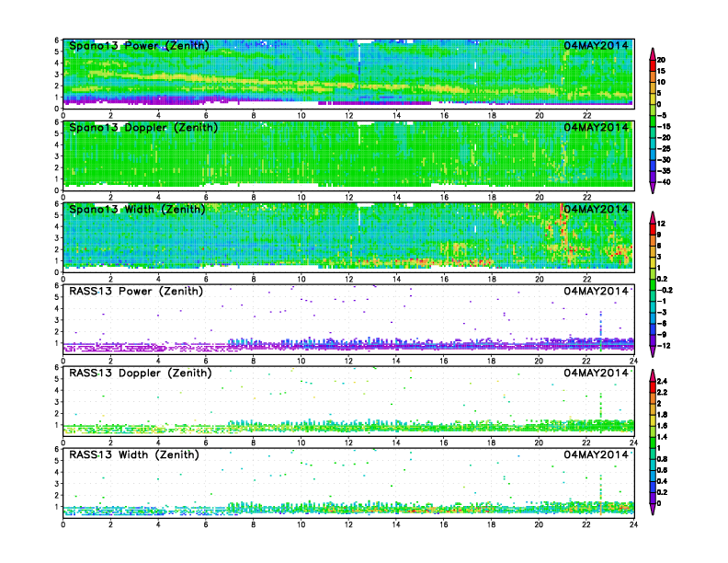The height and width of the screenshot is (563, 728).
Task: Pick the purple bottom arrow of the bottom colorbar
Action: tap(653, 509)
